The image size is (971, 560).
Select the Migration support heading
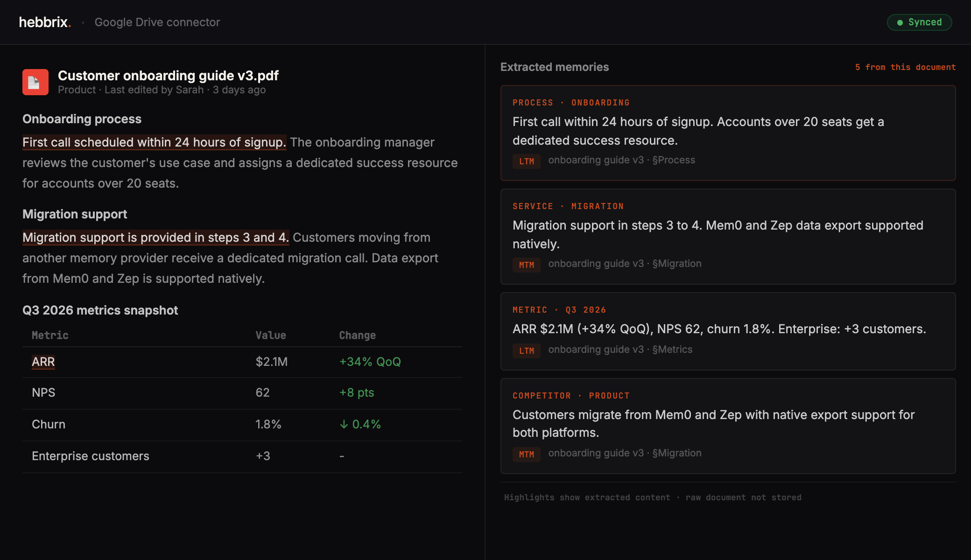tap(75, 214)
